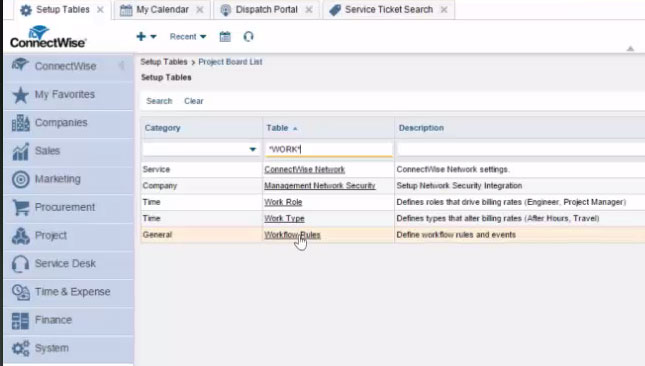645x366 pixels.
Task: Click the Description filter input field
Action: coord(521,149)
